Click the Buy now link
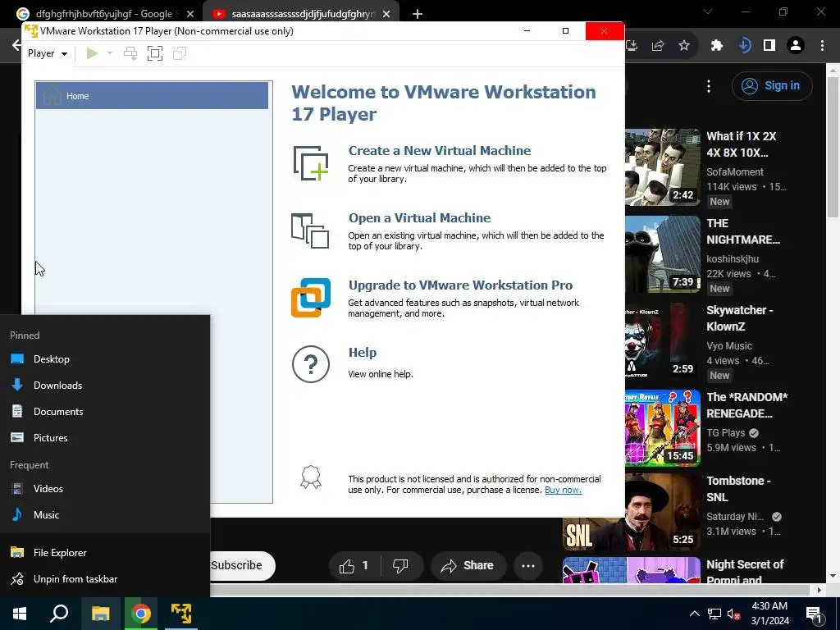 [x=563, y=490]
